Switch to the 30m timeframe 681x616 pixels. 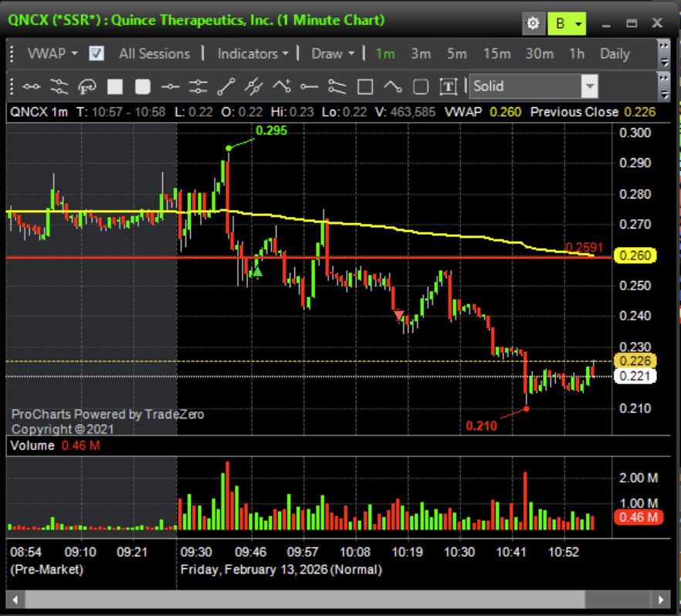540,53
